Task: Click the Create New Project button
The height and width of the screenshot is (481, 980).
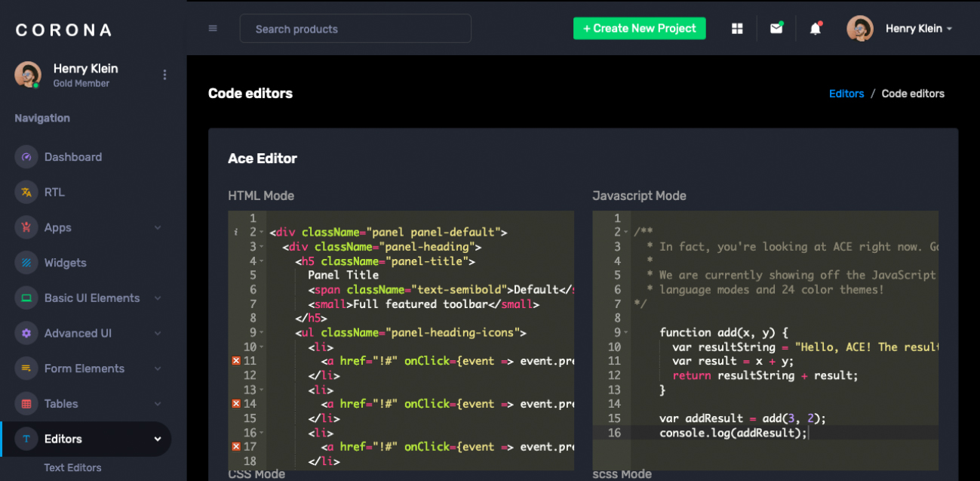Action: tap(639, 29)
